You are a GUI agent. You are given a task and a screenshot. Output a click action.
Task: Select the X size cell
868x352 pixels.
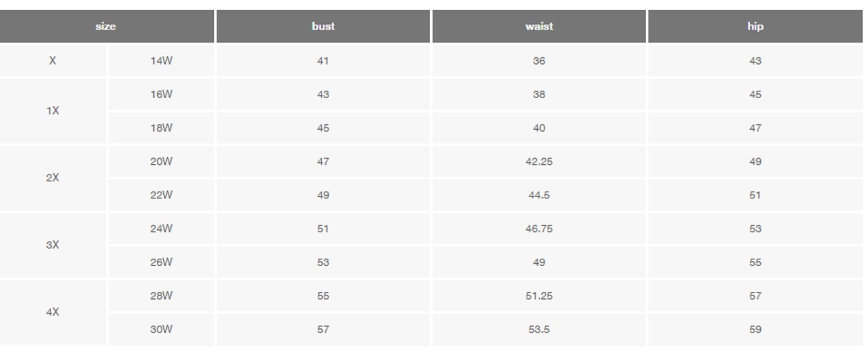pyautogui.click(x=53, y=61)
